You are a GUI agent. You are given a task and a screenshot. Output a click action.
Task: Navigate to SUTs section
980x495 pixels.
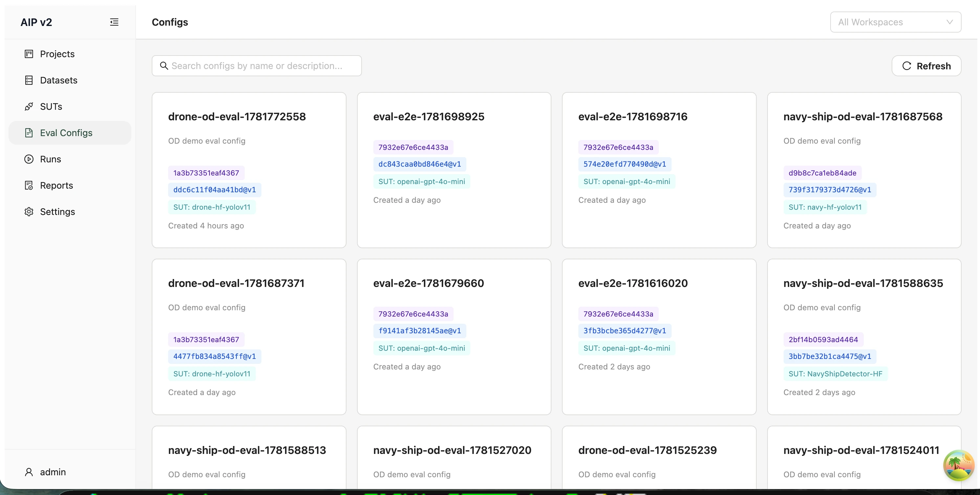(x=70, y=106)
